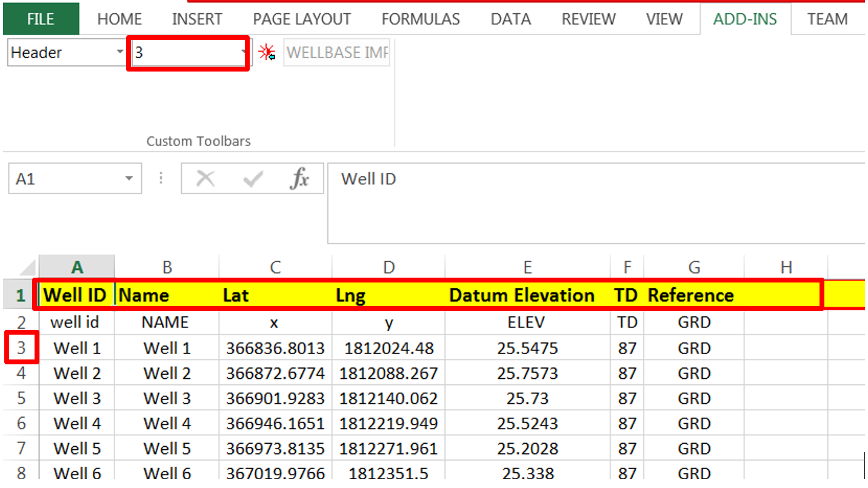Expand the Name Box dropdown arrow
Image resolution: width=868 pixels, height=488 pixels.
click(129, 179)
